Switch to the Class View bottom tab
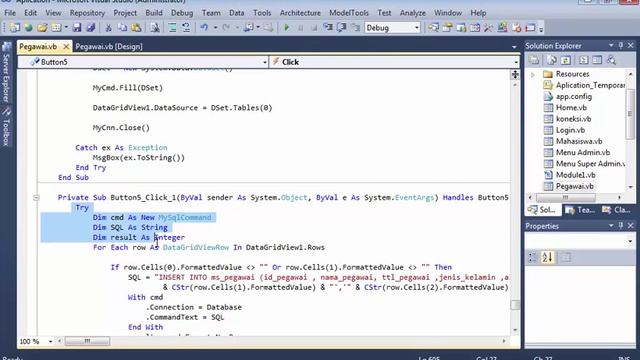Screen dimensions: 640x360 (x=616, y=210)
